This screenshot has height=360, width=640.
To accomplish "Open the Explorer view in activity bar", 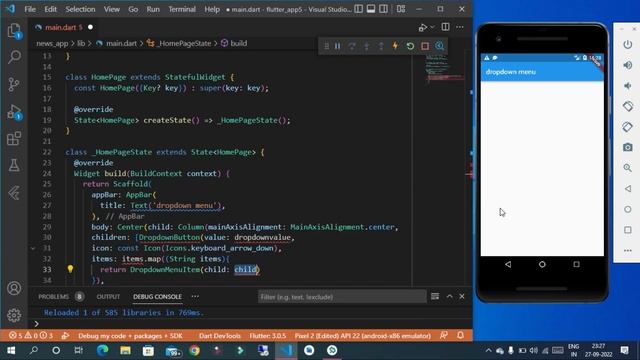I will (x=14, y=31).
